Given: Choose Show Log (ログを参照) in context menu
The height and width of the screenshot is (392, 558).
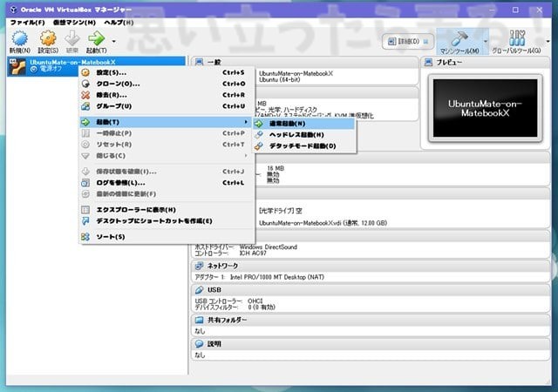Looking at the screenshot, I should (167, 183).
